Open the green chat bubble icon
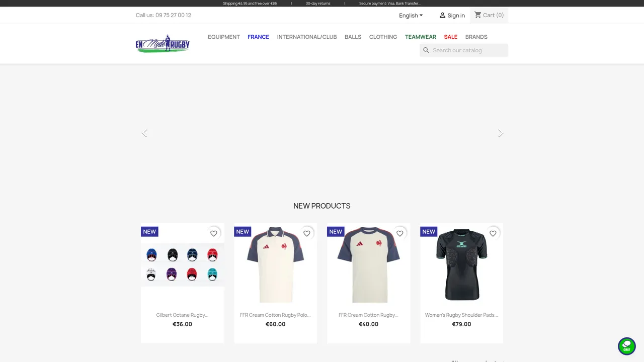This screenshot has width=644, height=362. coord(627,346)
